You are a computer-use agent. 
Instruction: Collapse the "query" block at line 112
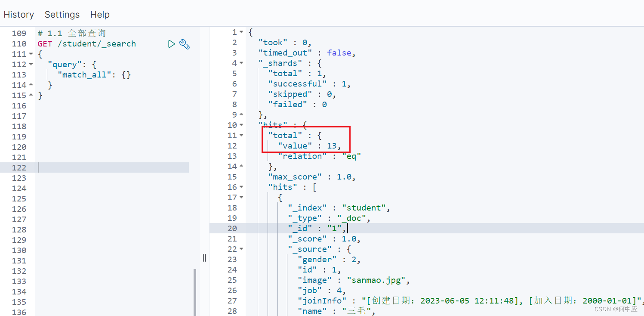pyautogui.click(x=31, y=65)
